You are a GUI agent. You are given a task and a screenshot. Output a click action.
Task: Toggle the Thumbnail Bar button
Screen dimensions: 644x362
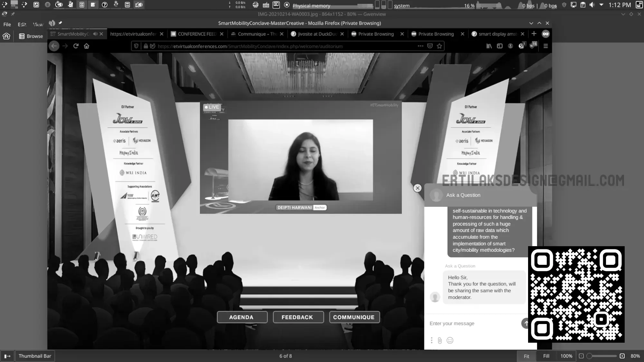click(x=35, y=356)
